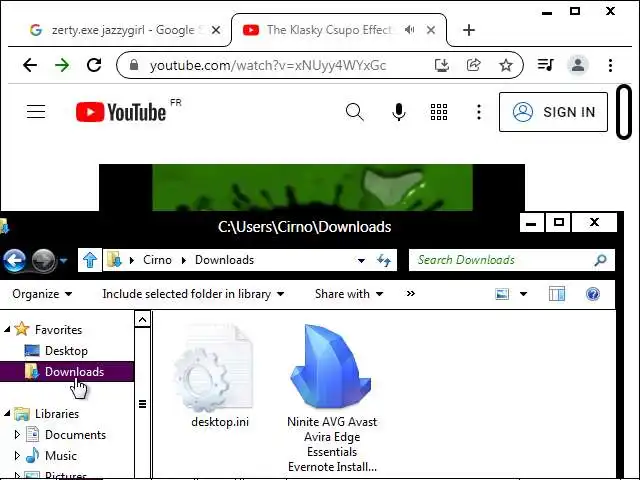Close the Klasky Csupo Effect tab

[x=431, y=30]
